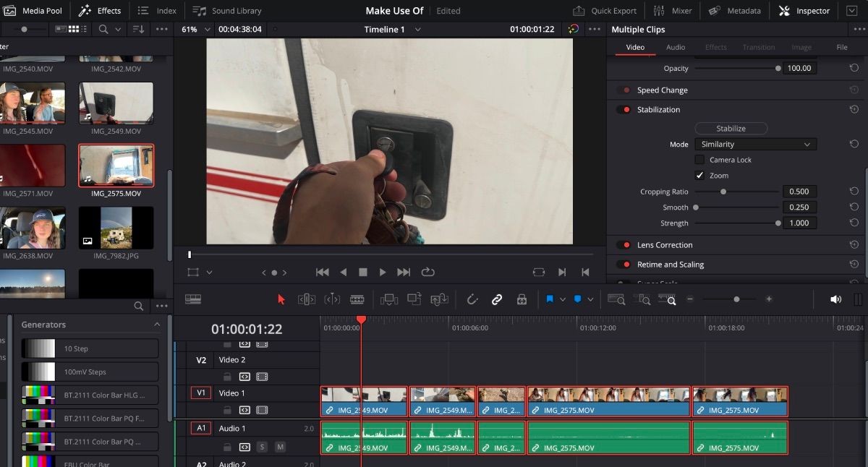Reset the Opacity parameter

click(x=854, y=69)
